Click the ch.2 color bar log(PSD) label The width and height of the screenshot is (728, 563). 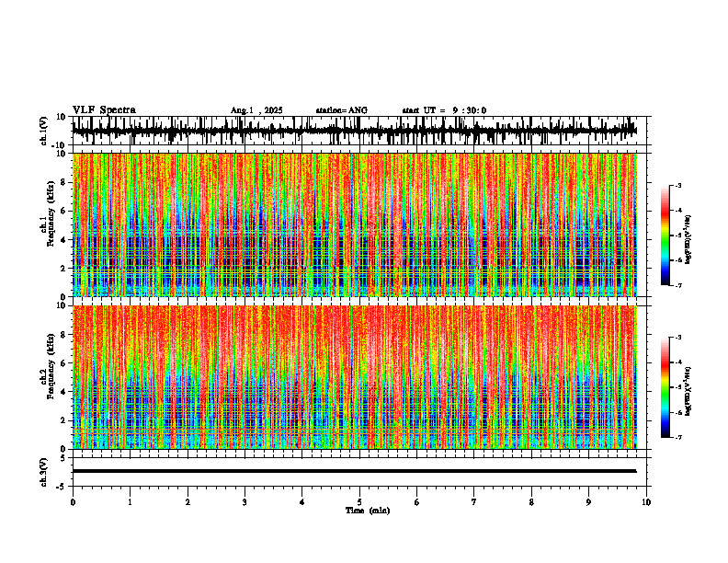[x=688, y=391]
